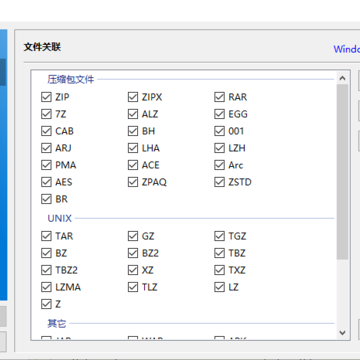360x360 pixels.
Task: Toggle the LHA checkbox
Action: [133, 148]
